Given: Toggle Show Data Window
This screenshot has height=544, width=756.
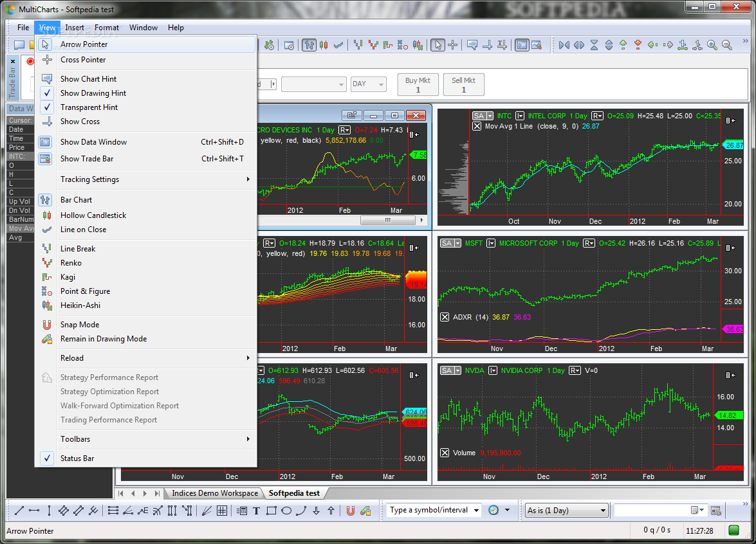Looking at the screenshot, I should click(x=145, y=142).
